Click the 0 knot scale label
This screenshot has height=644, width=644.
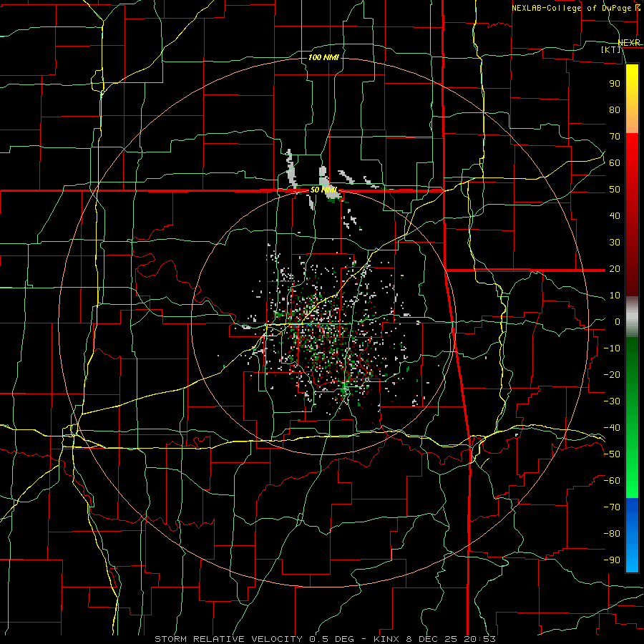pos(618,321)
